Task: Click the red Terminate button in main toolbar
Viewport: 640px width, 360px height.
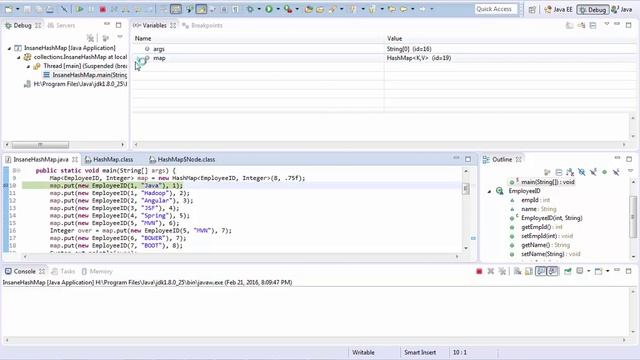Action: click(x=102, y=9)
